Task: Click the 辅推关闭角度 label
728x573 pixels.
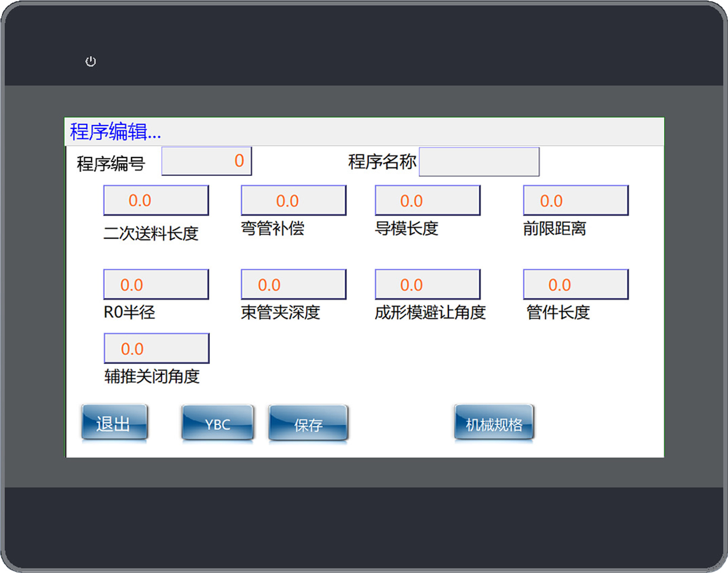Action: [x=152, y=376]
